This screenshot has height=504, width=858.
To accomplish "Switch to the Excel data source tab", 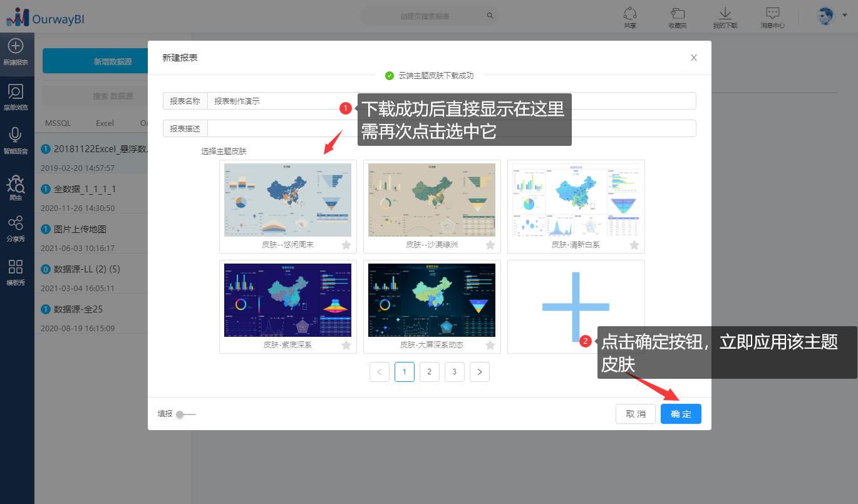I will tap(105, 123).
